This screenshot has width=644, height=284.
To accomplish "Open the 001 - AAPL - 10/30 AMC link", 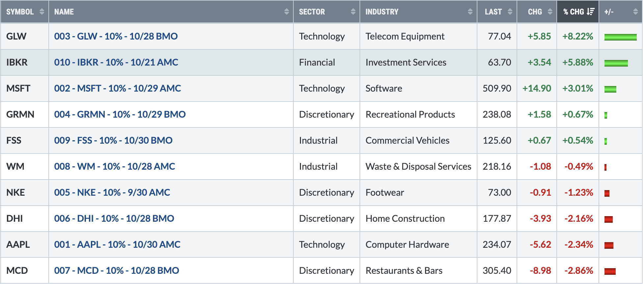I will [x=117, y=244].
